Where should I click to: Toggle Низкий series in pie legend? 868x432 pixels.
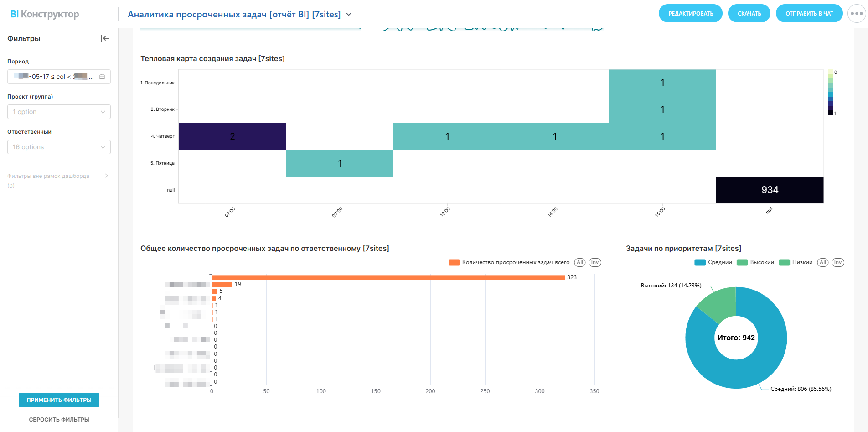[x=796, y=262]
